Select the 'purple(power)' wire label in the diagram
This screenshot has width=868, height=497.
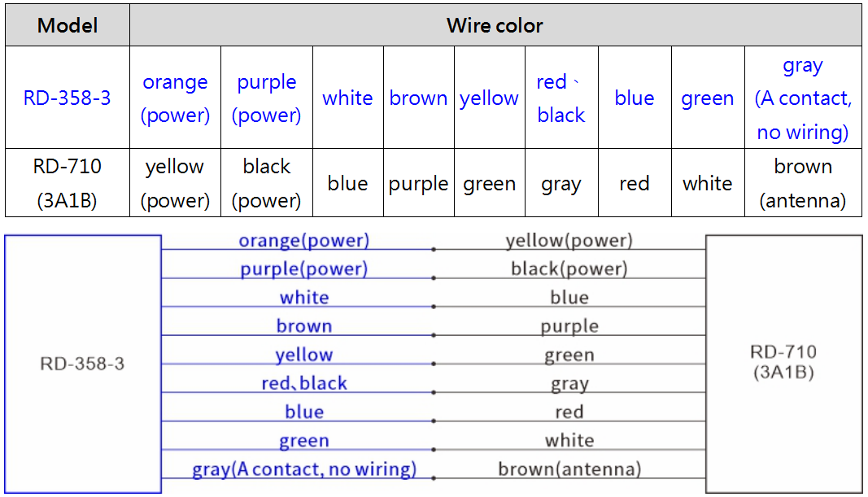pyautogui.click(x=303, y=269)
